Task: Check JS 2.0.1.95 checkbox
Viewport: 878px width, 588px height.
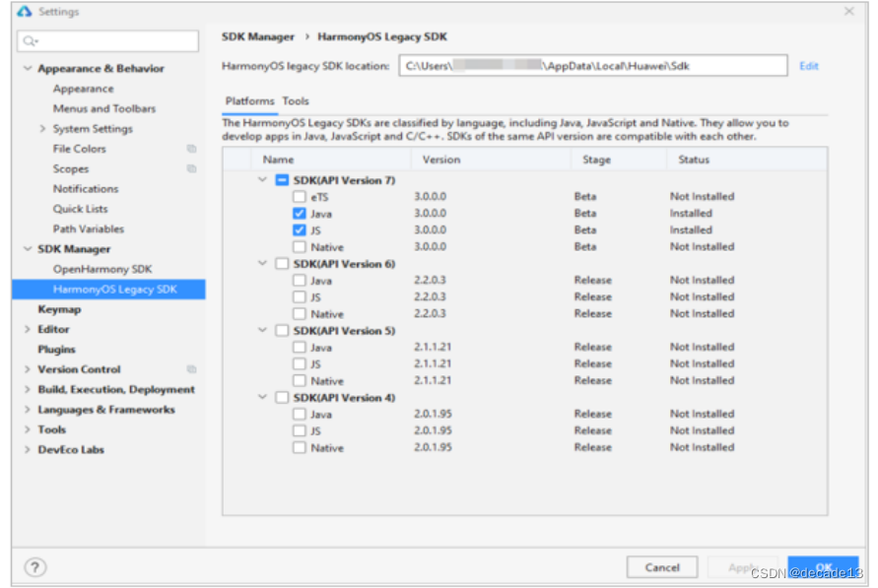Action: (x=300, y=430)
